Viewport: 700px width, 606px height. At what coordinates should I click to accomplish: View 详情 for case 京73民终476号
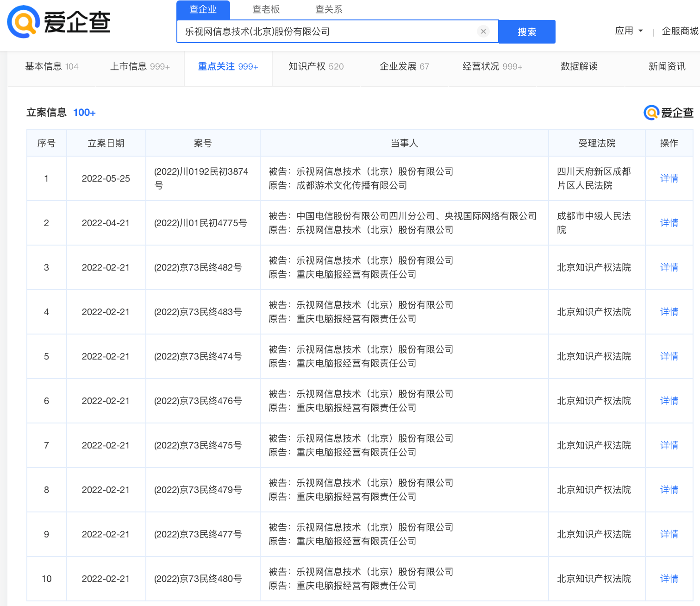[x=669, y=401]
